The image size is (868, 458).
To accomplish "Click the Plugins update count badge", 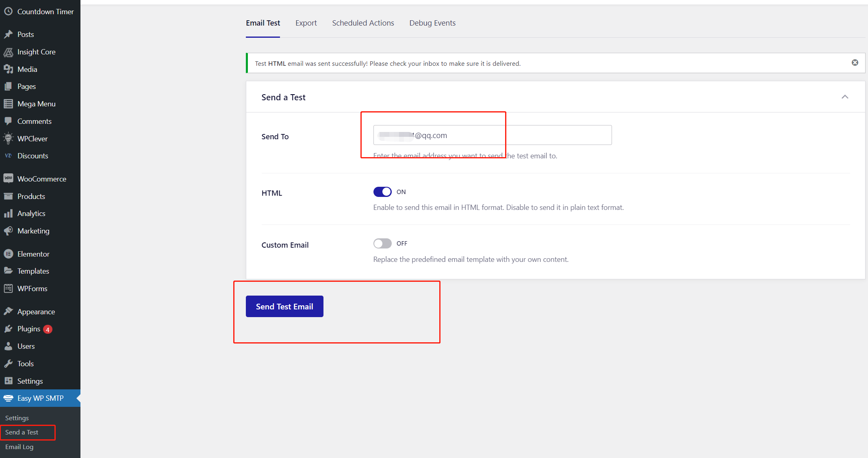I will [48, 329].
